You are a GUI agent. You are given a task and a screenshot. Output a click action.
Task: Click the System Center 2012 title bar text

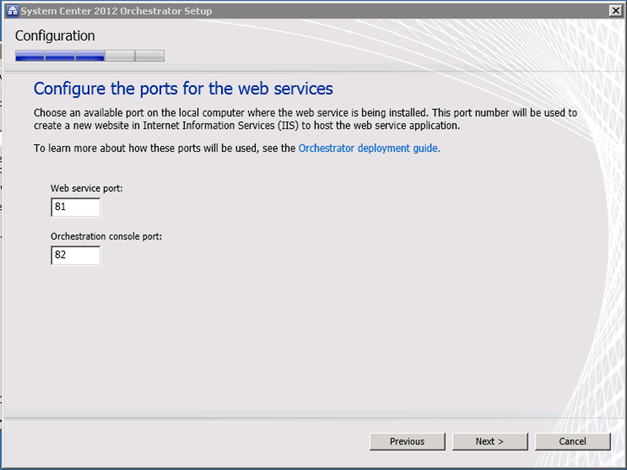coord(117,9)
